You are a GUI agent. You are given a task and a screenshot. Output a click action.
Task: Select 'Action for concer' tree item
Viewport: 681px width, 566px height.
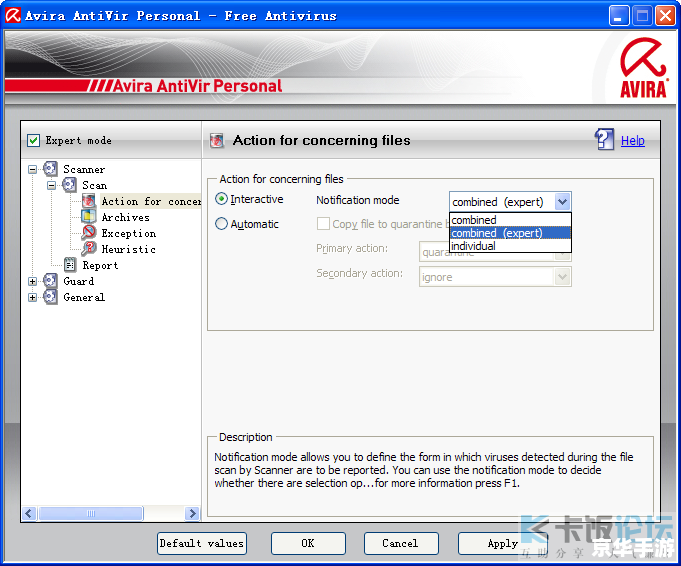[x=151, y=201]
